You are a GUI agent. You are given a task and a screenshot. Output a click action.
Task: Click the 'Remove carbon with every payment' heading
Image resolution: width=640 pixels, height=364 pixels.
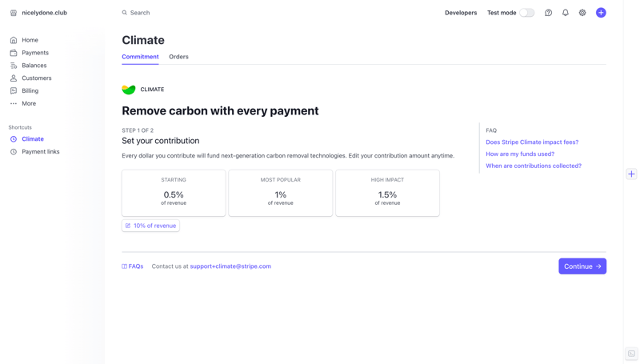tap(220, 111)
